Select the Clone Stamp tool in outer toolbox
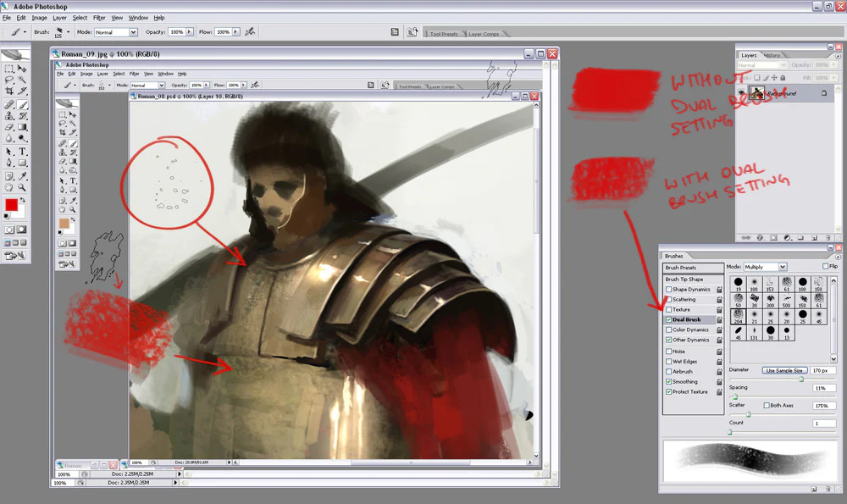The image size is (847, 504). coord(9,115)
